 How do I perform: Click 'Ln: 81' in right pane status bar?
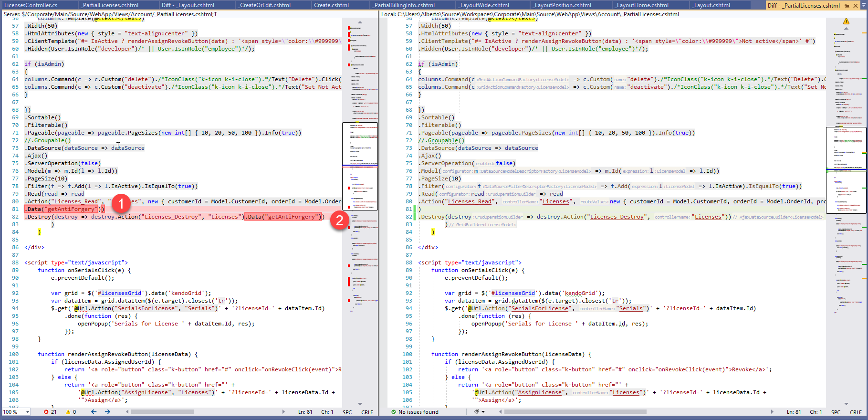pyautogui.click(x=794, y=412)
